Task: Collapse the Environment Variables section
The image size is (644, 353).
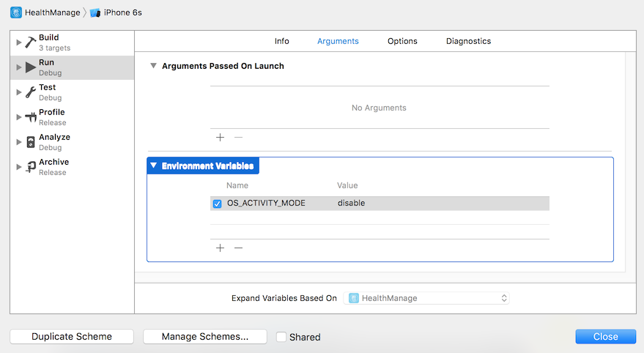Action: pos(153,166)
